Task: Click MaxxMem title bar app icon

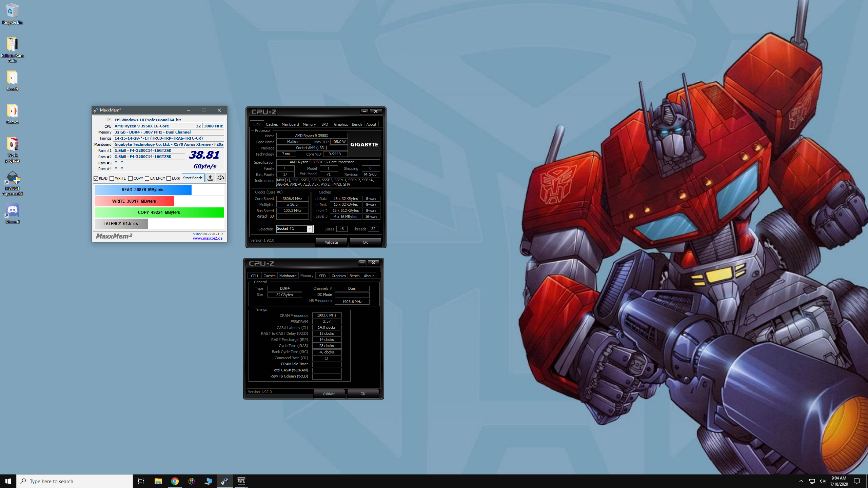Action: (x=96, y=110)
